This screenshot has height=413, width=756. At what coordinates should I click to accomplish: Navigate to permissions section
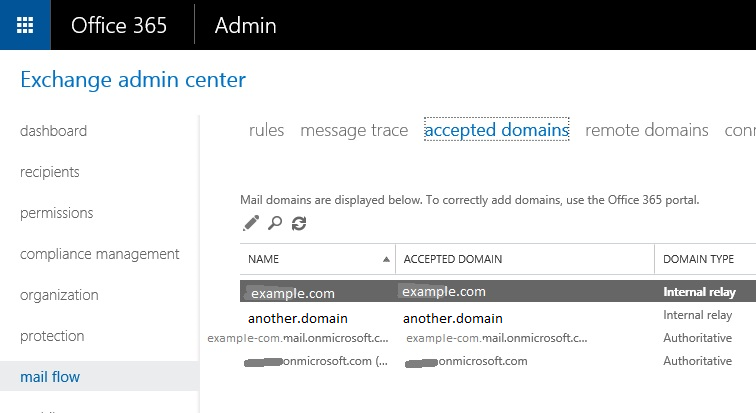pos(56,213)
